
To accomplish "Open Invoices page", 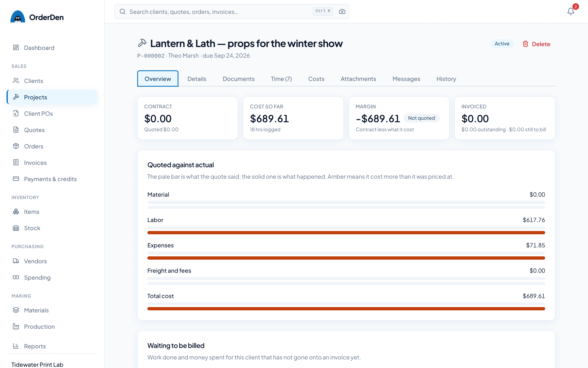I will (x=52, y=163).
